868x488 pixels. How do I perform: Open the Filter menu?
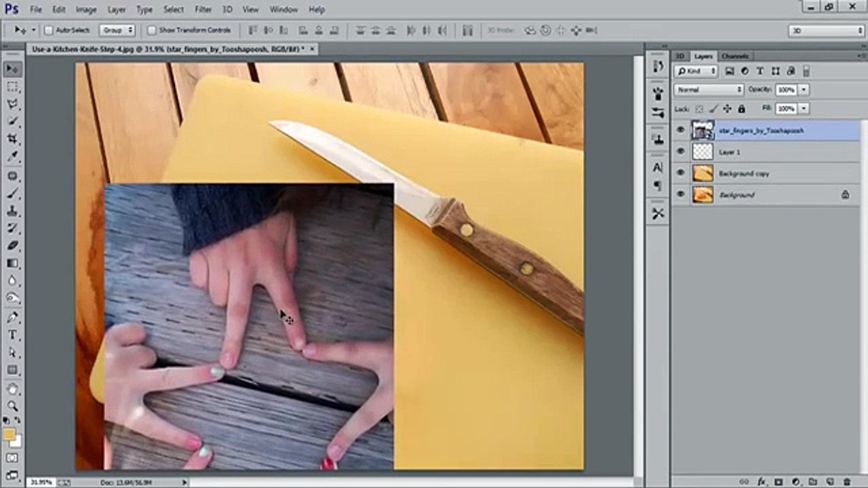(x=203, y=9)
